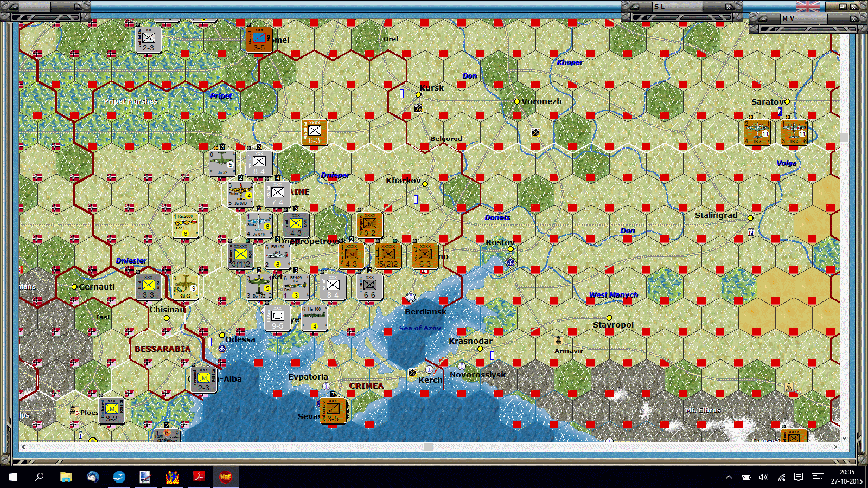Pick the Soviet 3-5 cavalry at Sevastopol
The width and height of the screenshot is (868, 488).
tap(333, 410)
